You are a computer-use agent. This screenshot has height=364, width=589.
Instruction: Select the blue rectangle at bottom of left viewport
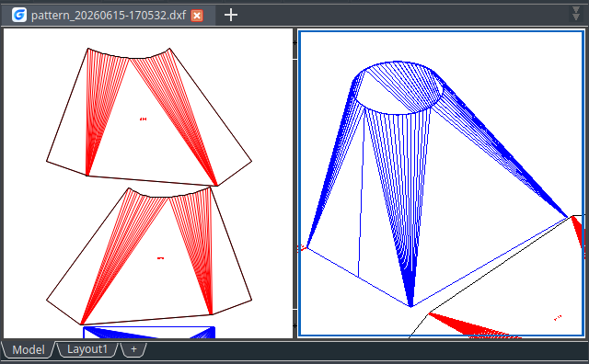click(x=149, y=333)
